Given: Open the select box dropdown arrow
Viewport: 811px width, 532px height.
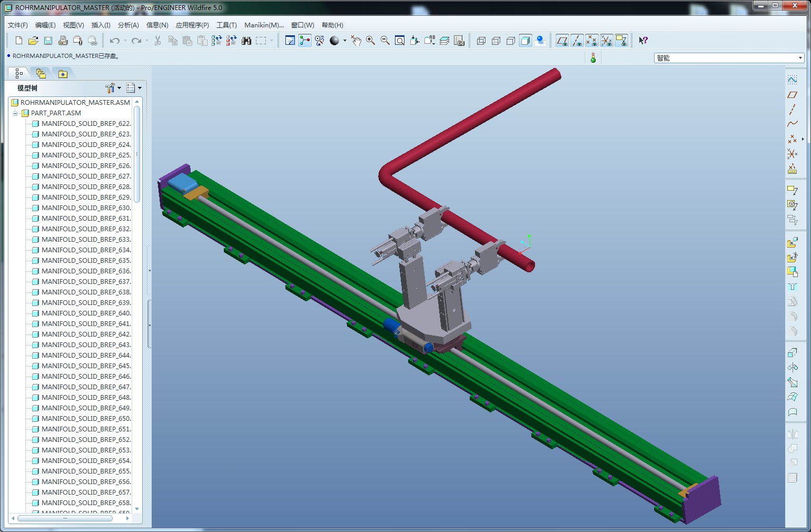Looking at the screenshot, I should 272,41.
